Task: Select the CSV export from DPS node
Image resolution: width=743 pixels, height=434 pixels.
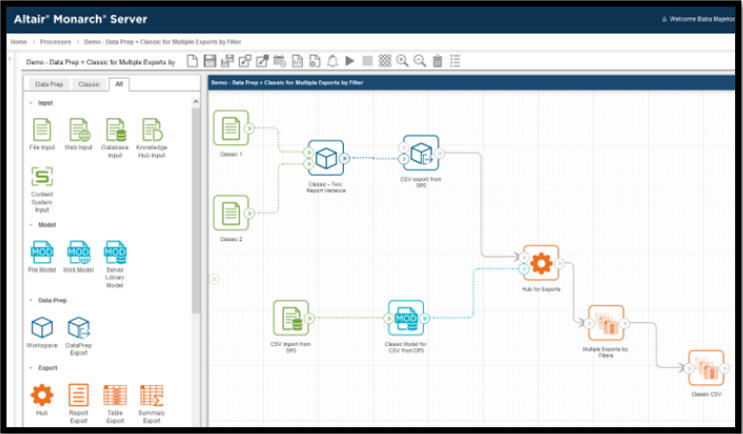Action: coord(421,153)
